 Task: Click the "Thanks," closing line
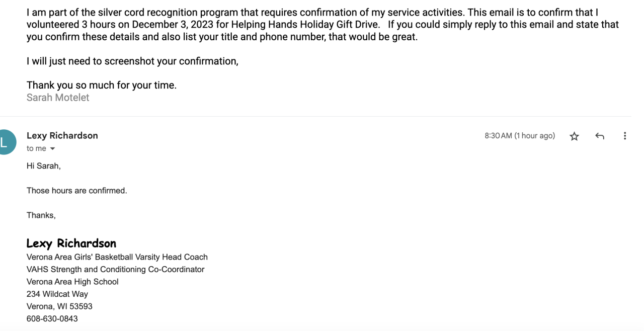pos(41,215)
